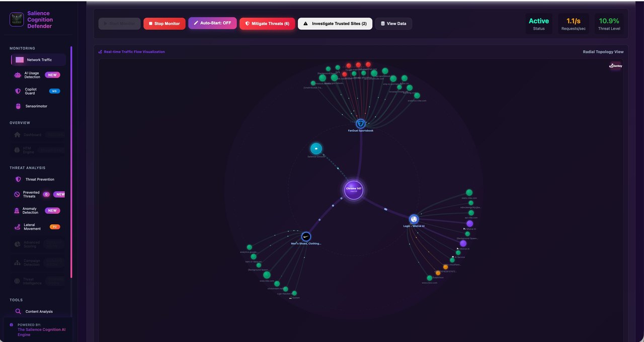Open AI Usage Detection
Screen dimensions: 644x342
click(37, 75)
